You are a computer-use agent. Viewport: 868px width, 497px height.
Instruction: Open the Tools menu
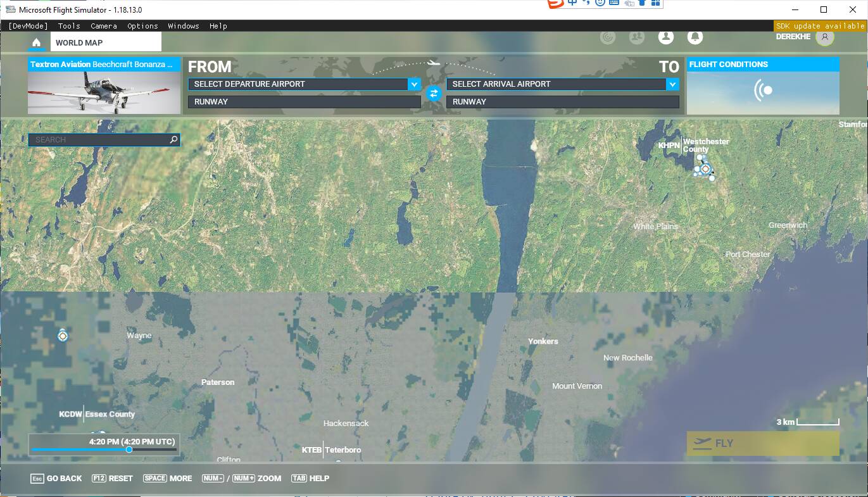coord(69,26)
